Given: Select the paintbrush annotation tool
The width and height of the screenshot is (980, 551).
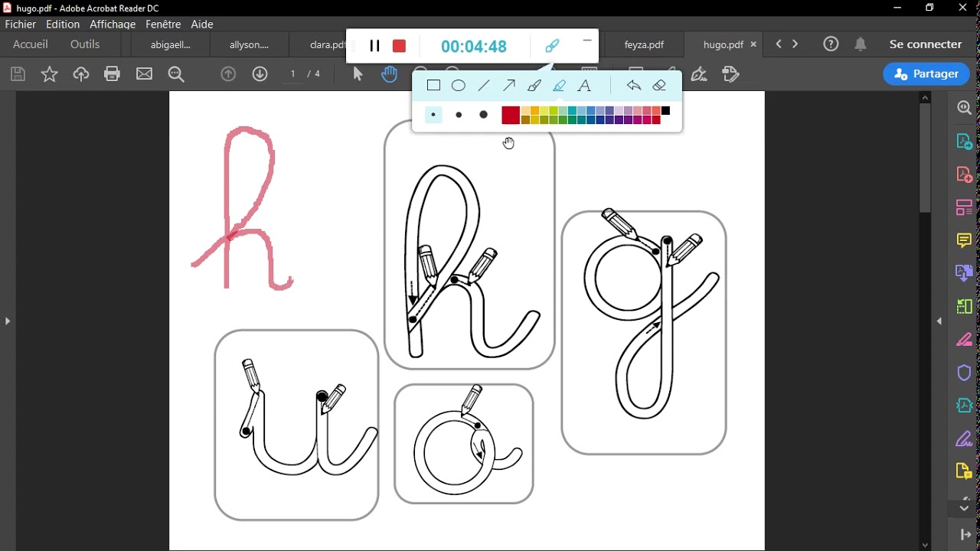Looking at the screenshot, I should point(534,86).
